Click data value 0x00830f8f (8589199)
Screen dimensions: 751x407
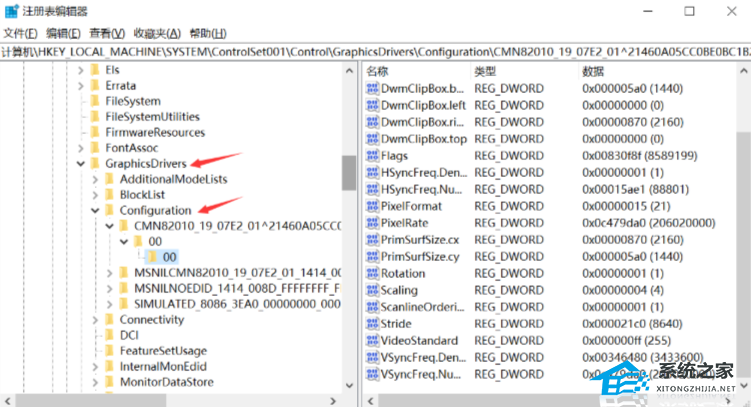pos(639,156)
